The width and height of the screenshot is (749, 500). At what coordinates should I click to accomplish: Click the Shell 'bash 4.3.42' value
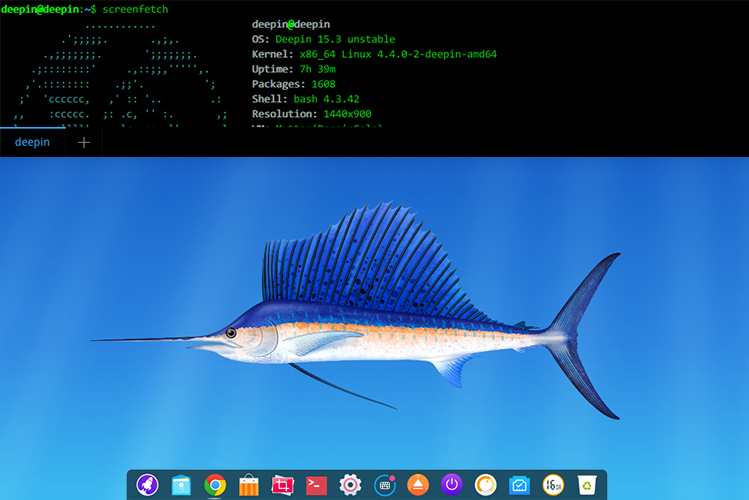pyautogui.click(x=326, y=99)
